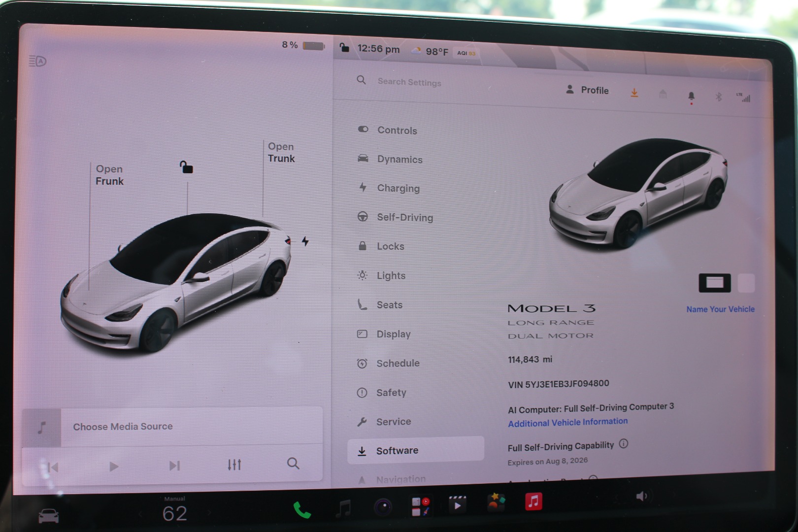This screenshot has width=798, height=532.
Task: Open the 98°F weather indicator
Action: coord(430,51)
